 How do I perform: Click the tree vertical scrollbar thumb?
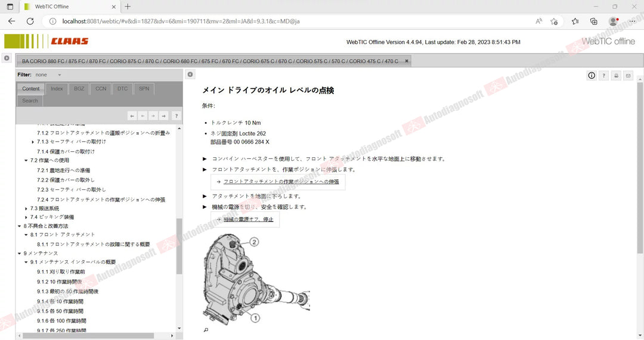coord(179,246)
